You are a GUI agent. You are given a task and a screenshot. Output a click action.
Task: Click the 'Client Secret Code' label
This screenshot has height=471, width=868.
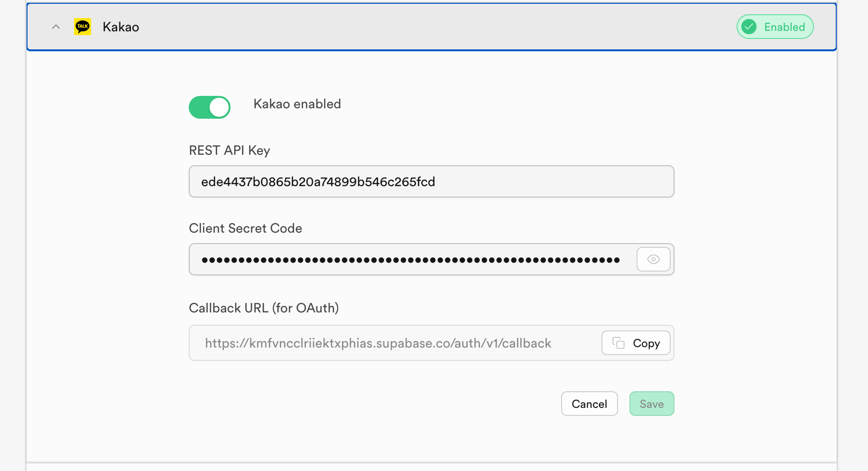coord(246,228)
